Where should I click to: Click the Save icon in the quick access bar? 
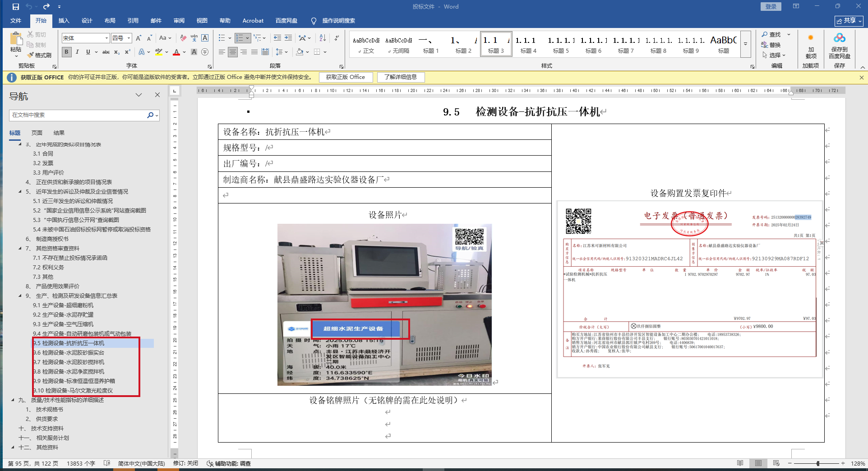tap(16, 7)
